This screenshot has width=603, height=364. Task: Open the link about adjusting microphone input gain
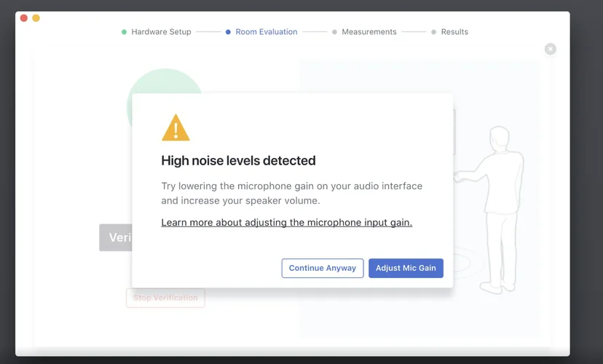pyautogui.click(x=286, y=223)
